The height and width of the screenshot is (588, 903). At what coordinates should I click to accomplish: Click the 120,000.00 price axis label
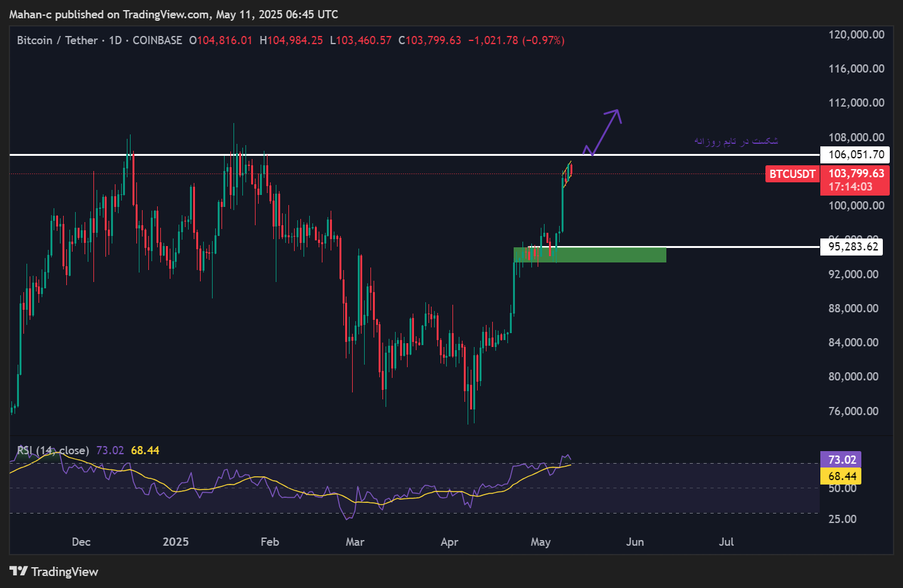856,35
